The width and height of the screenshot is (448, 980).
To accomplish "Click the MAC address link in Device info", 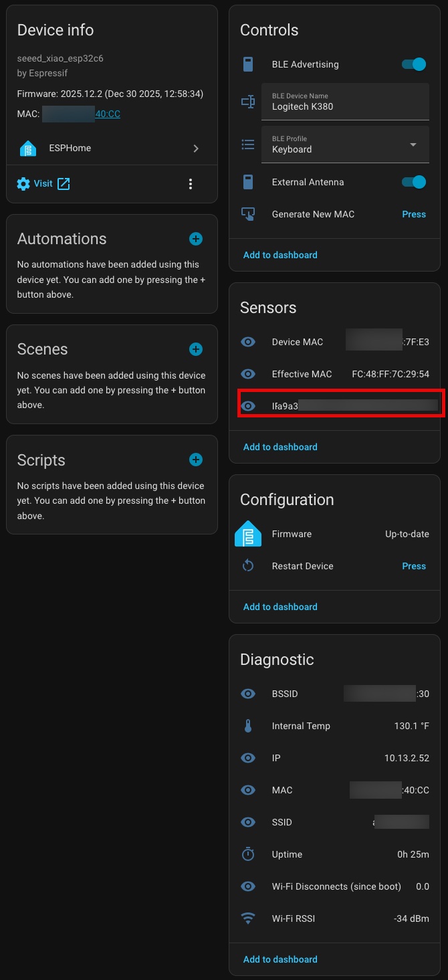I will click(107, 114).
